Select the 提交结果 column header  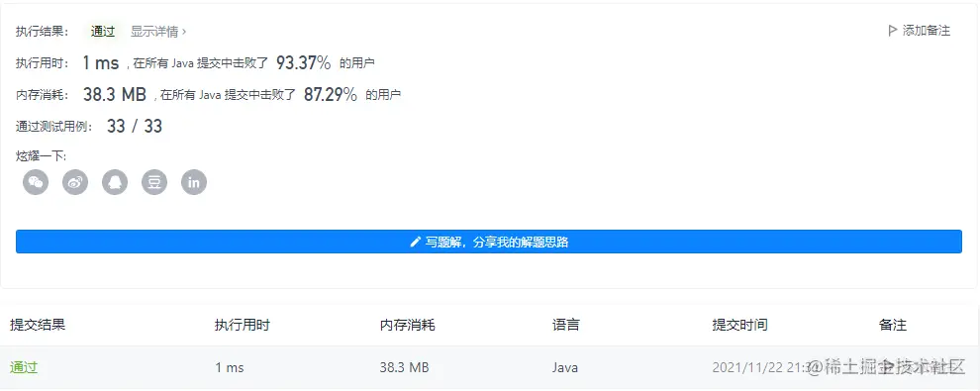tap(38, 325)
